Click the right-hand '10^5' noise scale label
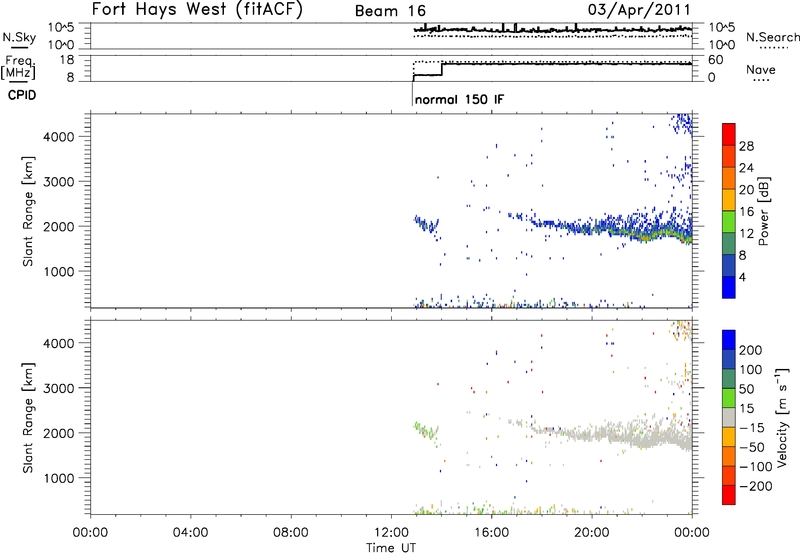The height and width of the screenshot is (554, 800). click(x=721, y=27)
